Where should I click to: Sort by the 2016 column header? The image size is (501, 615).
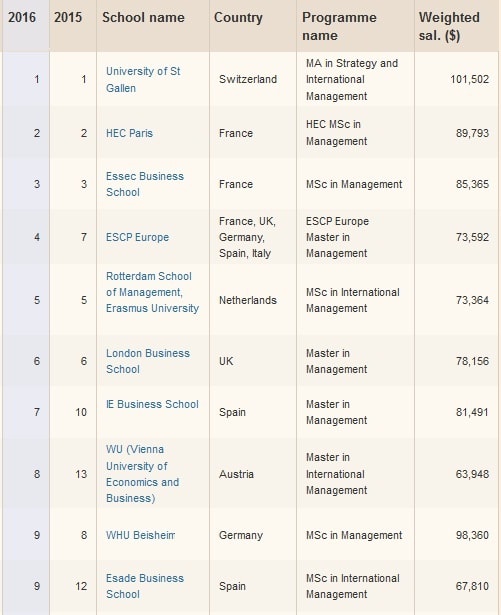22,18
